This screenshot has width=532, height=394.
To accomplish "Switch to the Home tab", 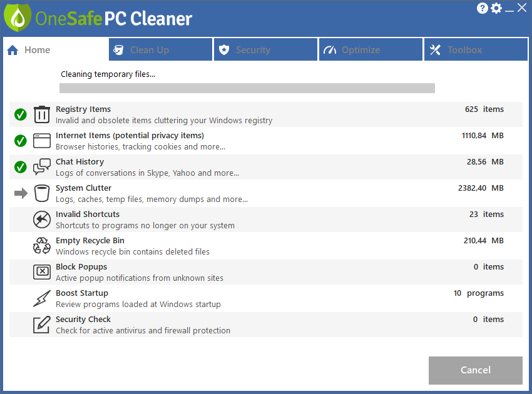I will 56,50.
